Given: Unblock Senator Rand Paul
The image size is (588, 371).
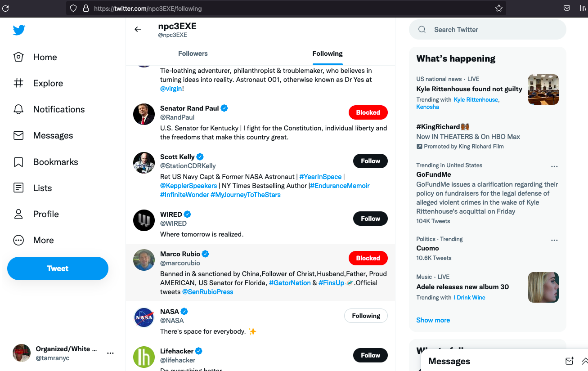Looking at the screenshot, I should (368, 112).
